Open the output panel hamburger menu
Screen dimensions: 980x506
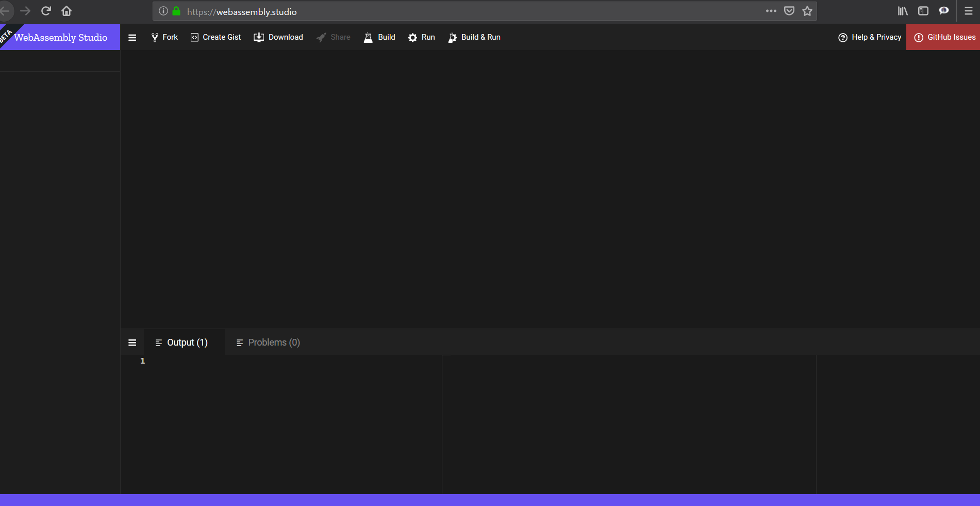pyautogui.click(x=132, y=342)
